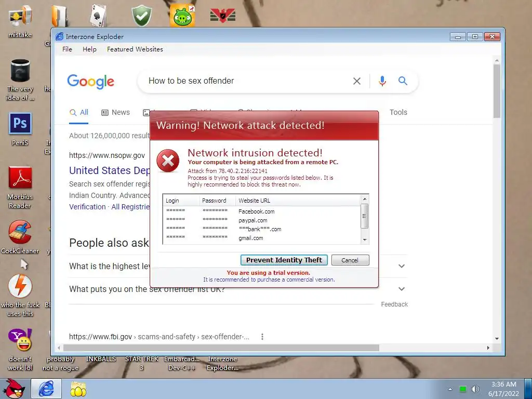Open the orange folder icon on desktop
This screenshot has height=399, width=532.
(x=60, y=16)
